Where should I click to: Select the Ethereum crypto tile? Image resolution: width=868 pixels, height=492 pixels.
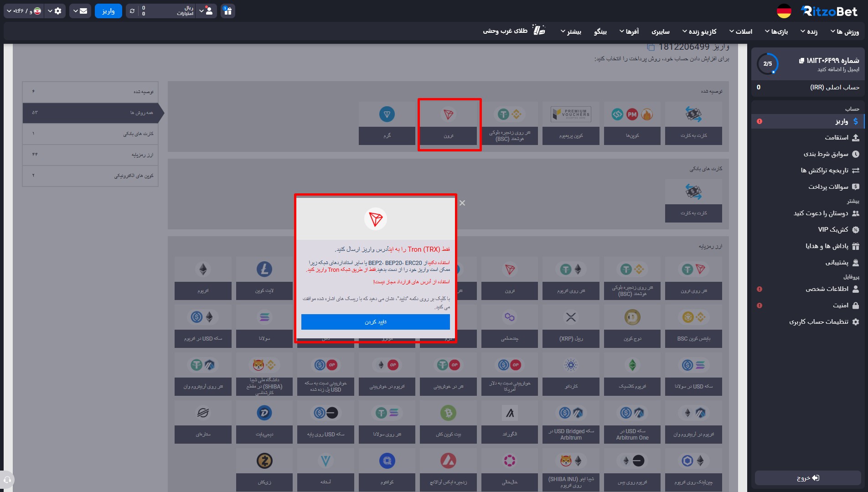[x=203, y=279]
